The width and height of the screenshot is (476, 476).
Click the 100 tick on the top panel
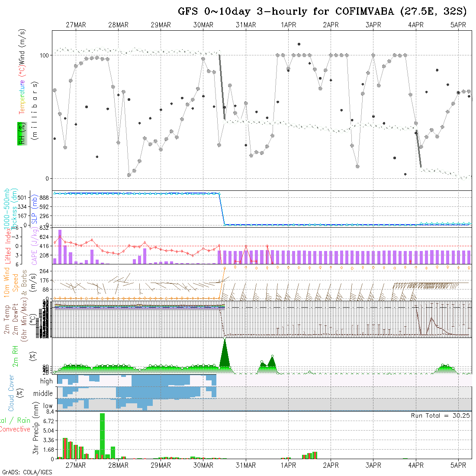point(46,55)
